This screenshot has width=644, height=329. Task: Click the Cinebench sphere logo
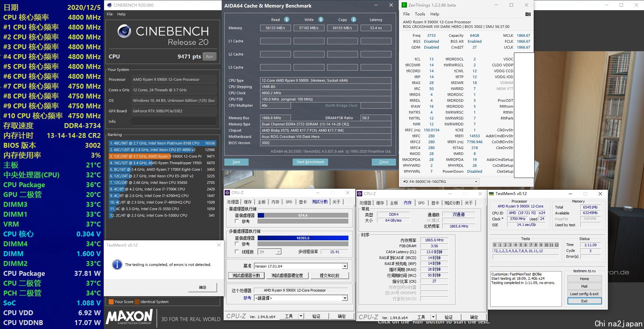click(124, 31)
